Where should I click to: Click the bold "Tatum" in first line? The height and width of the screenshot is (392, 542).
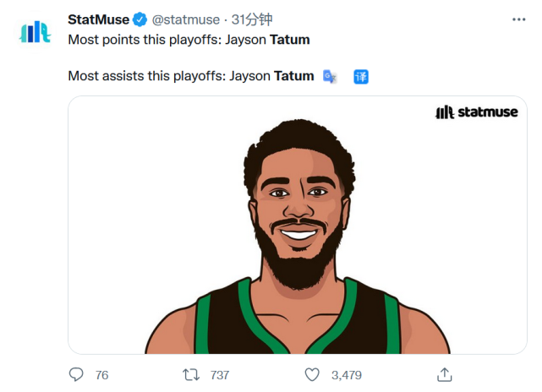point(289,39)
